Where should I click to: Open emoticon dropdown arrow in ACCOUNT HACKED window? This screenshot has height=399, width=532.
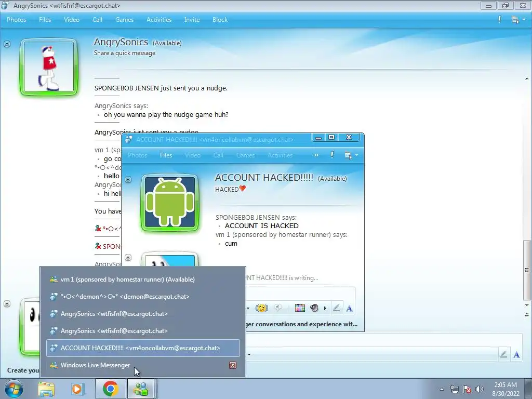click(x=248, y=308)
